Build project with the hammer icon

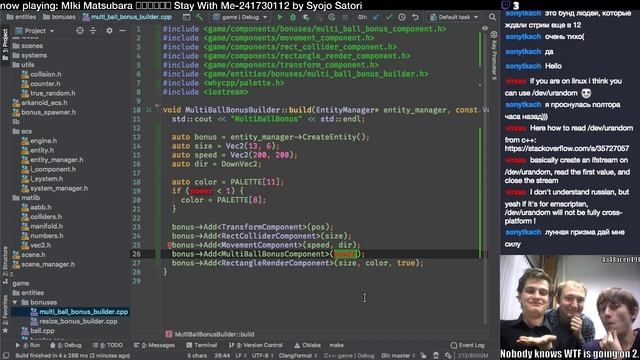click(199, 17)
